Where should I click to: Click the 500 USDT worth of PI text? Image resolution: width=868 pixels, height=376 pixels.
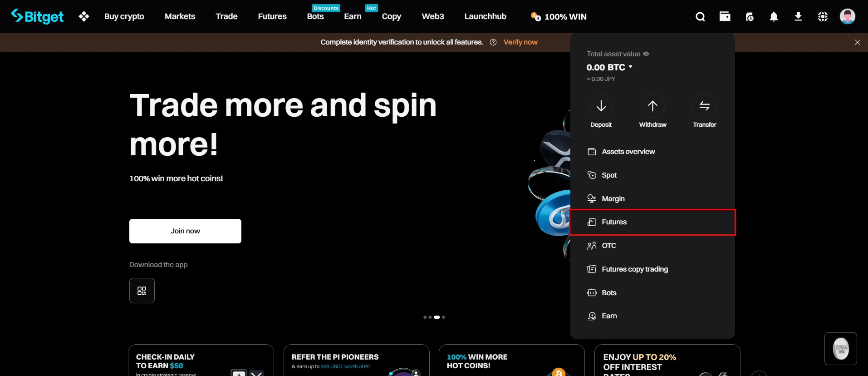pos(345,366)
